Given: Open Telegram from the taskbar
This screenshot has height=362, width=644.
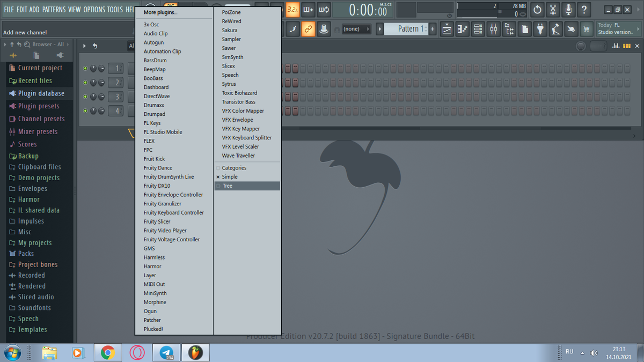Looking at the screenshot, I should (166, 353).
